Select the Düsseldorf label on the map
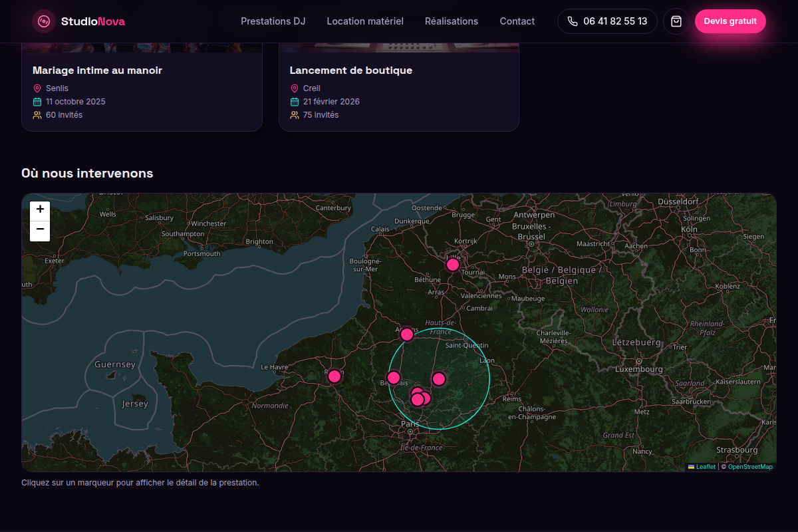The height and width of the screenshot is (532, 798). (678, 201)
